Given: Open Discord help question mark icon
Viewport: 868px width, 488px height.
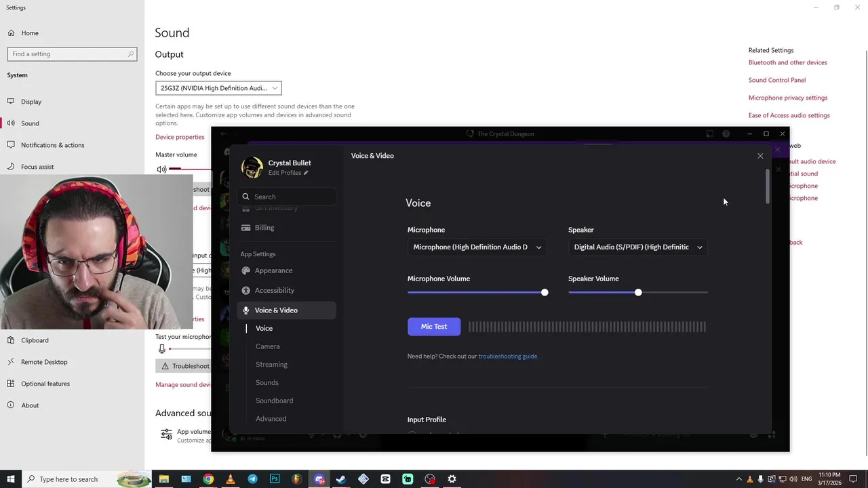Looking at the screenshot, I should click(726, 134).
